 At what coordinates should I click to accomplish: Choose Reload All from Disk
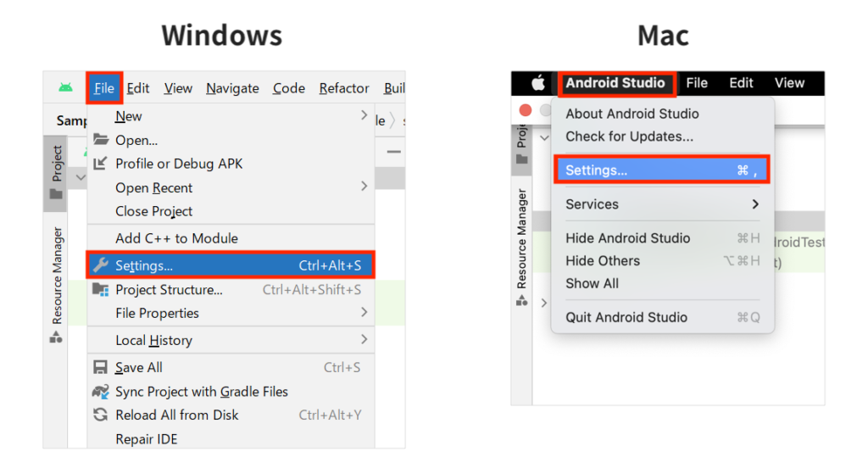pos(231,415)
